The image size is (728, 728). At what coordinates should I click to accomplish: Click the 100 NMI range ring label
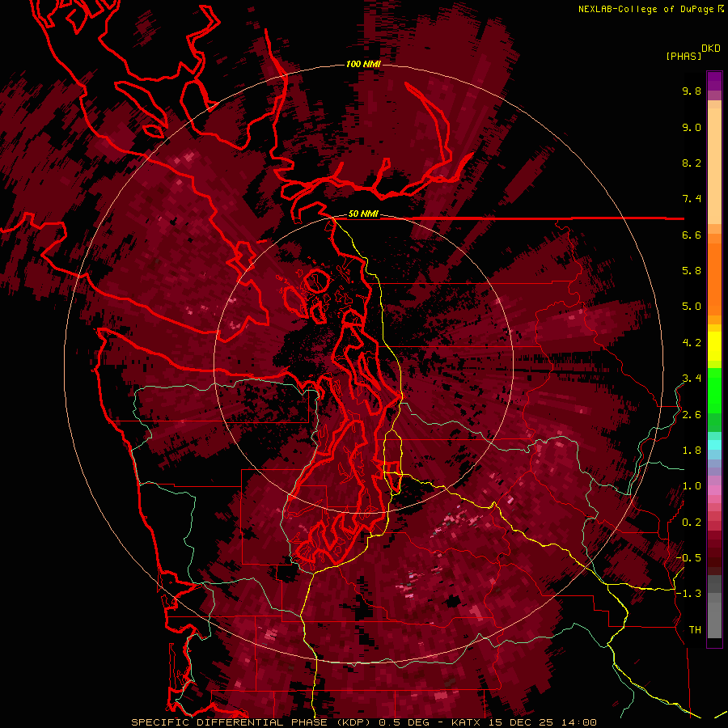tap(363, 64)
